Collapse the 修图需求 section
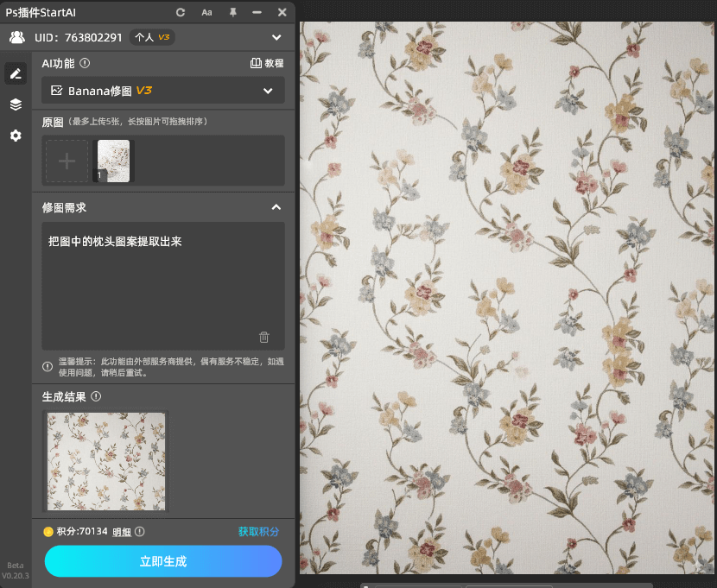Image resolution: width=717 pixels, height=588 pixels. click(276, 207)
